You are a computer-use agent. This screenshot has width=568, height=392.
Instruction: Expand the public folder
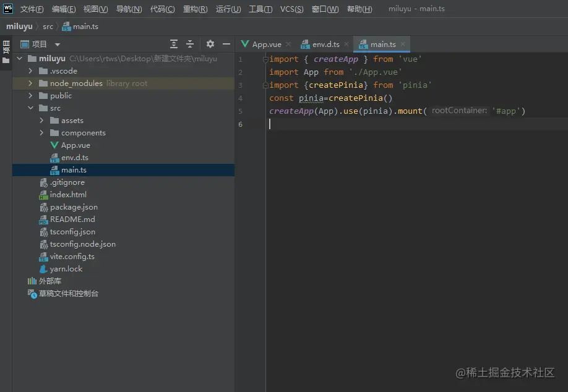30,96
